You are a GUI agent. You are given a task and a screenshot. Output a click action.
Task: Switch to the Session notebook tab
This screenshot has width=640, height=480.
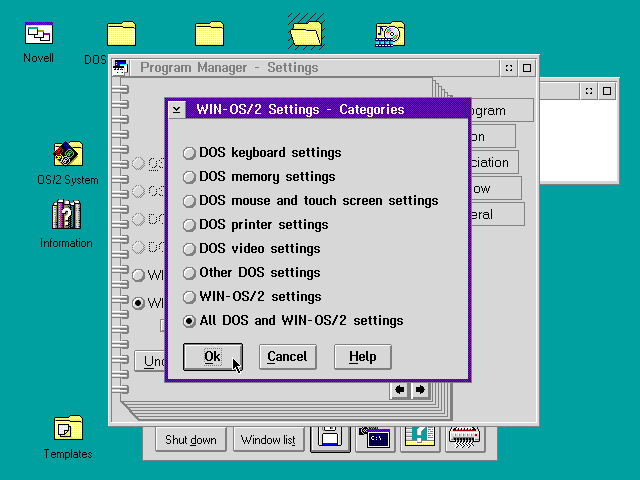coord(493,136)
